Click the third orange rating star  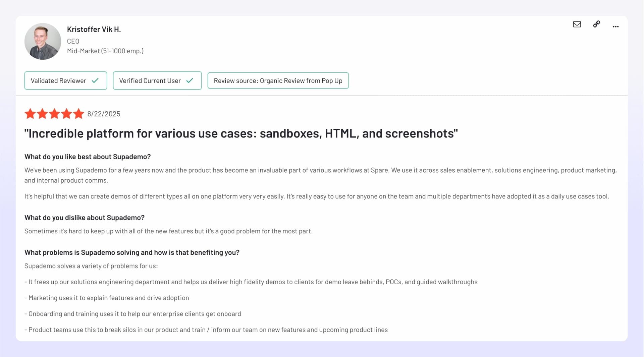(54, 114)
